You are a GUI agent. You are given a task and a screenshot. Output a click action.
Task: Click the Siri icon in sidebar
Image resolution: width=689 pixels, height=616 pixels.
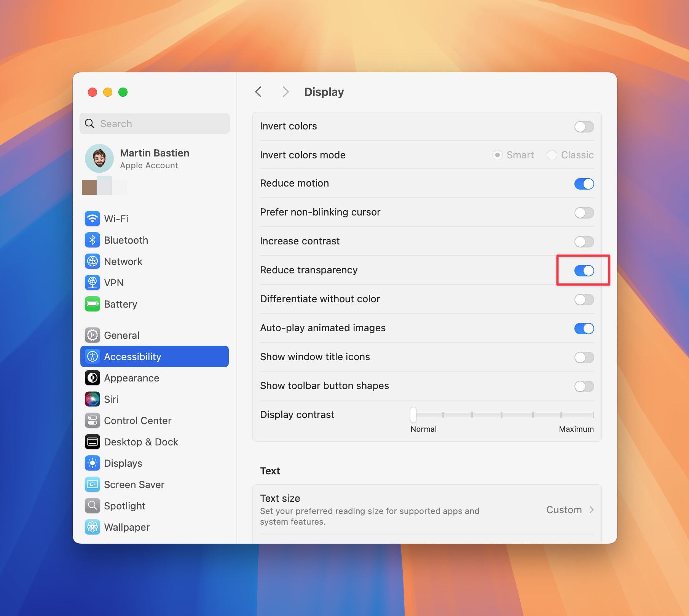tap(93, 399)
